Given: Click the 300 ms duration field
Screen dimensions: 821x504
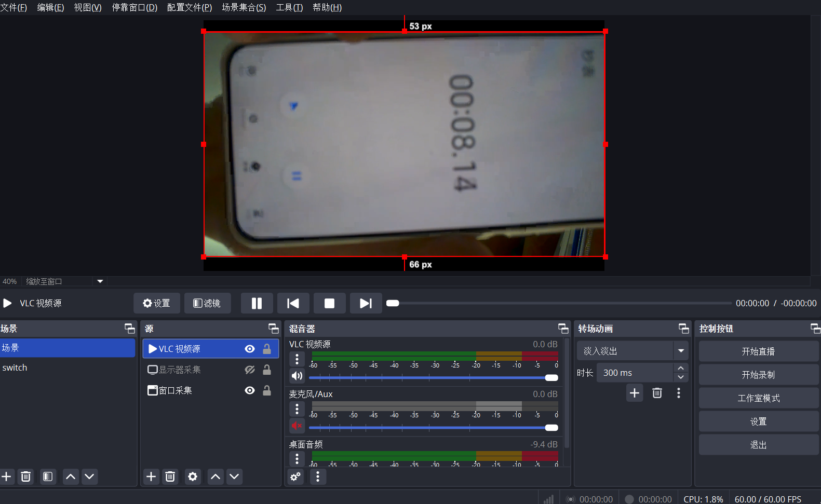Looking at the screenshot, I should [x=635, y=373].
